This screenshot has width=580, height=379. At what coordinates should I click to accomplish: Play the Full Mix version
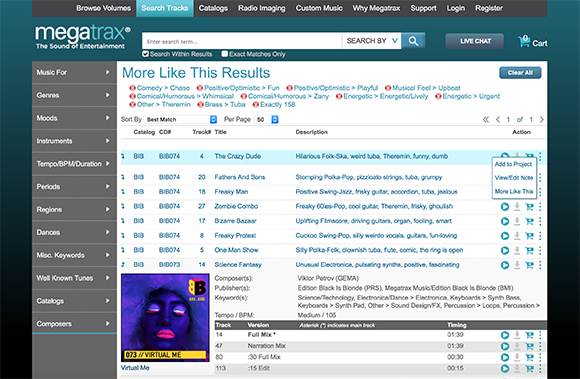click(x=505, y=335)
